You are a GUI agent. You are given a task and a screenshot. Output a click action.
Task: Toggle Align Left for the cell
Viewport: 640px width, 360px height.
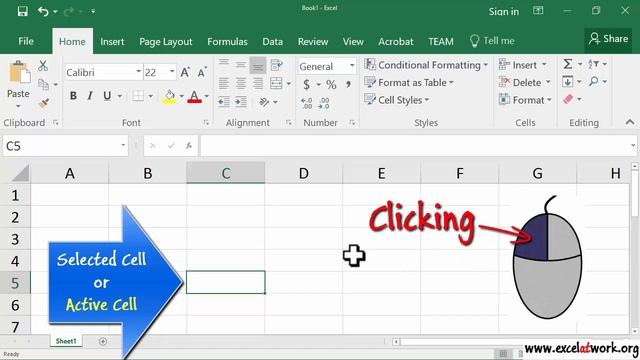coord(224,83)
